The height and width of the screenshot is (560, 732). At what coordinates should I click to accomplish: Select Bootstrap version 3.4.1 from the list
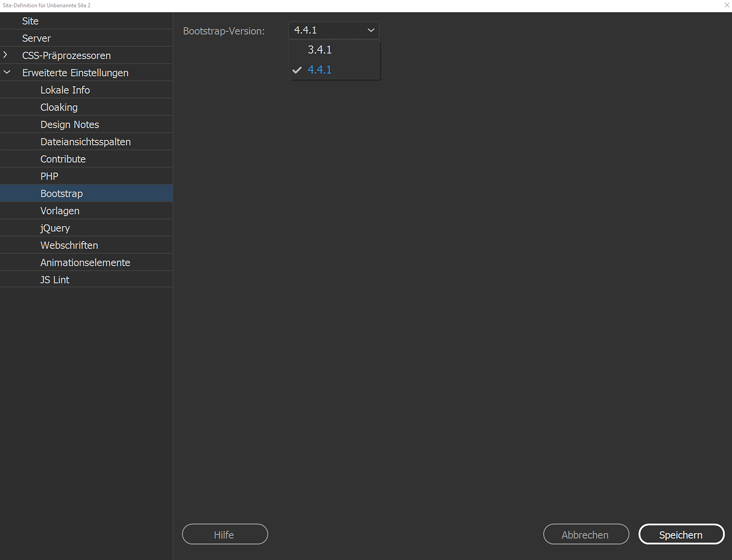point(319,50)
